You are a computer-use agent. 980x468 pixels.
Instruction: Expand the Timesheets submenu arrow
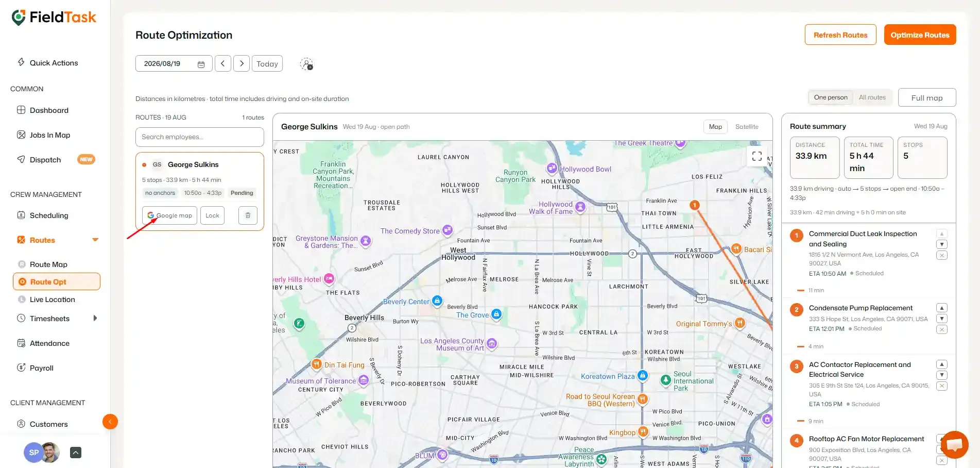coord(95,319)
